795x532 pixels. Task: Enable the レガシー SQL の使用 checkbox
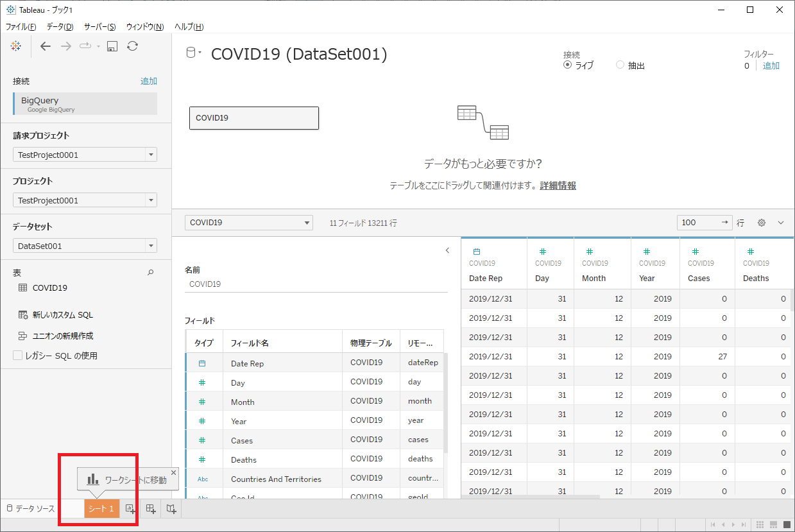point(18,356)
